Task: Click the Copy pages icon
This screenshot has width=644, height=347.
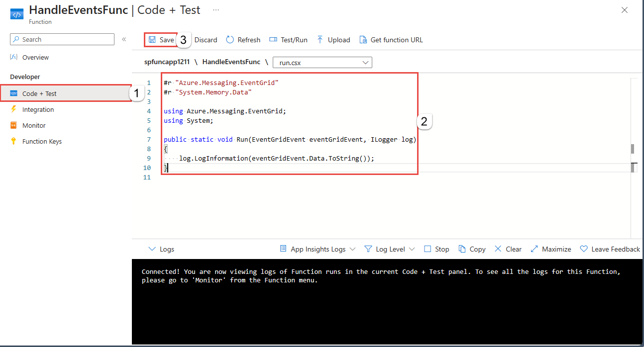Action: [462, 249]
